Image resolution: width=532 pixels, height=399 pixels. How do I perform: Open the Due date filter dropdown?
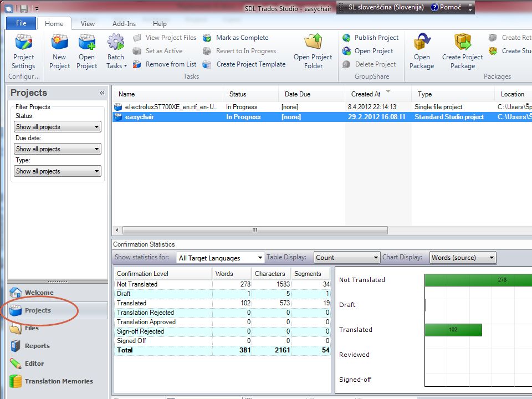tap(58, 149)
